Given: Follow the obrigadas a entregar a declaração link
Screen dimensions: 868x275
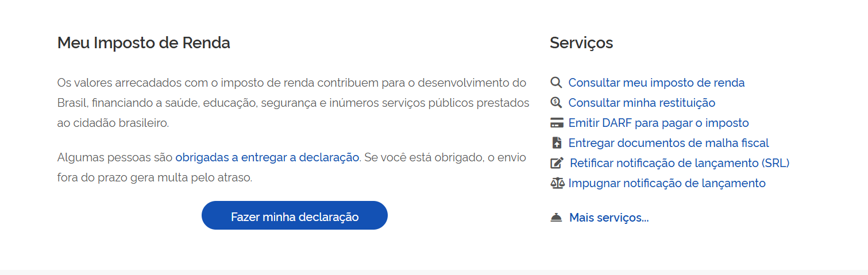Looking at the screenshot, I should (x=267, y=157).
